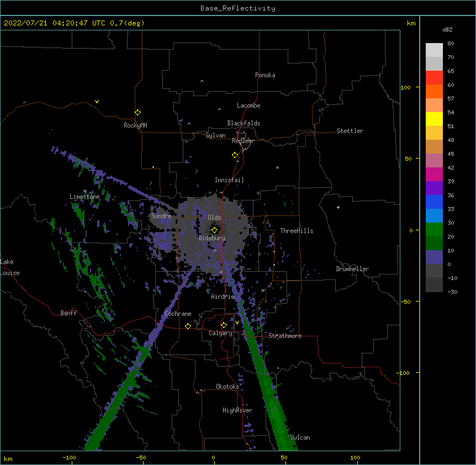Click the Strathmore label
This screenshot has width=476, height=465.
285,336
